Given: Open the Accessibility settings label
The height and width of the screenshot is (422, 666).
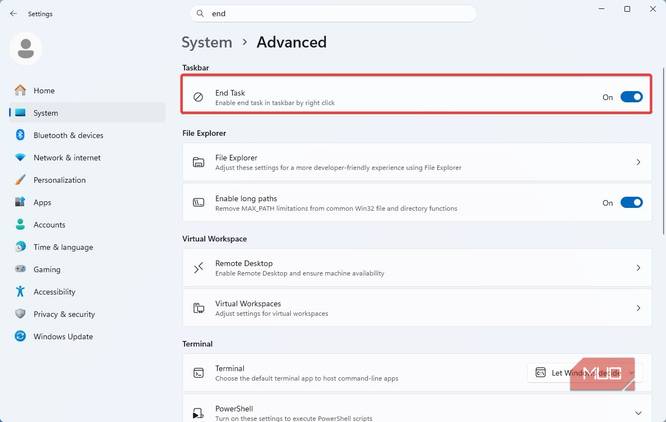Looking at the screenshot, I should 54,292.
